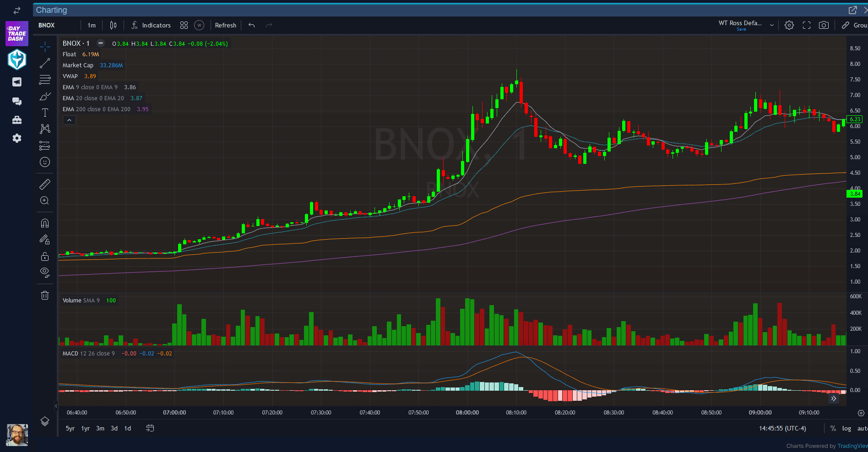Toggle logarithmic price scale

point(846,428)
